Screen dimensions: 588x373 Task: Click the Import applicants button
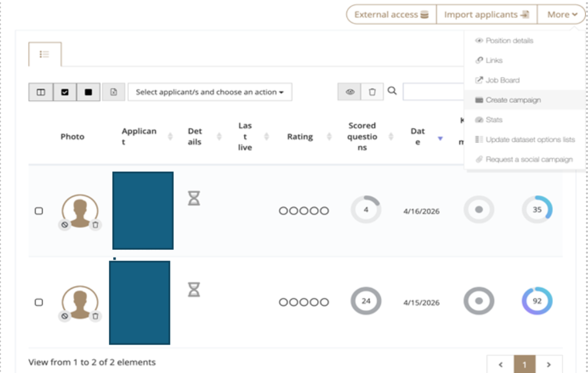(487, 15)
